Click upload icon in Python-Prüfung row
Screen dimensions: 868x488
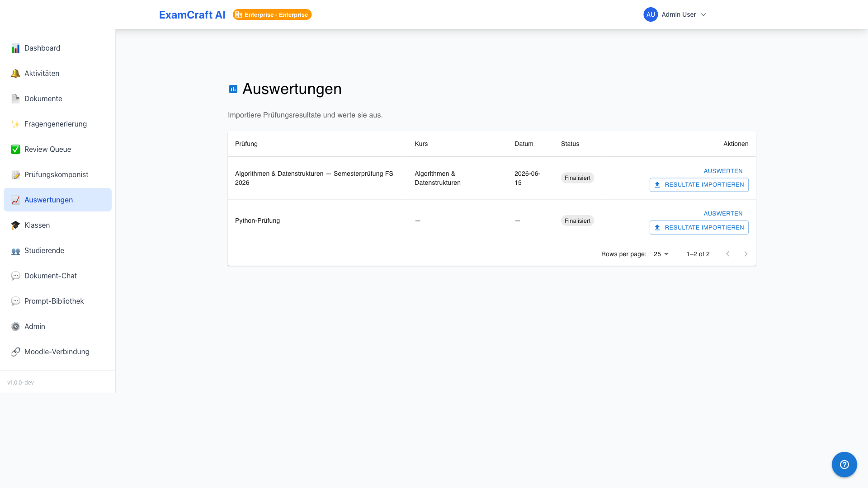657,228
